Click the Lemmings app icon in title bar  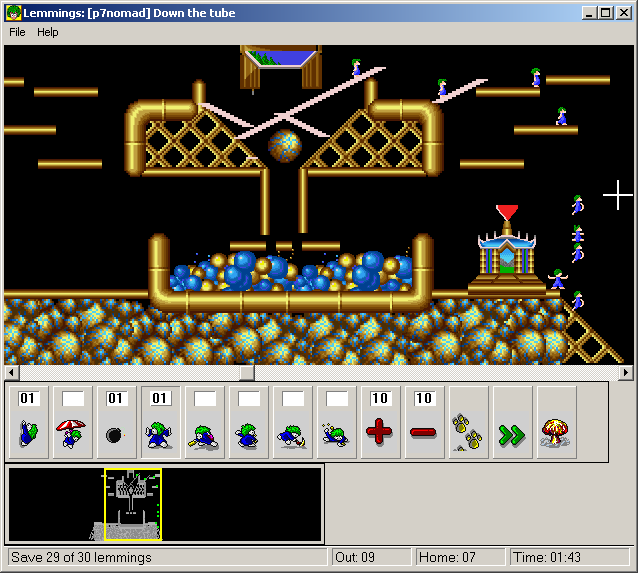click(x=13, y=13)
